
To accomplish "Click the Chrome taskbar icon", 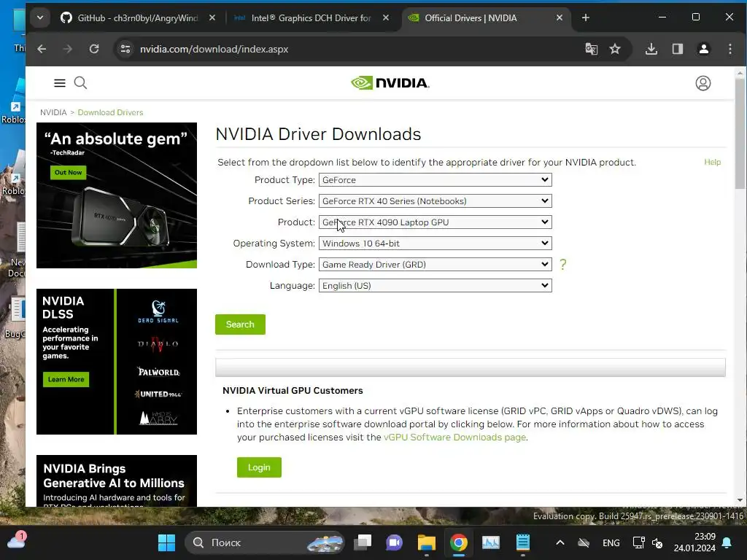I will pyautogui.click(x=458, y=542).
